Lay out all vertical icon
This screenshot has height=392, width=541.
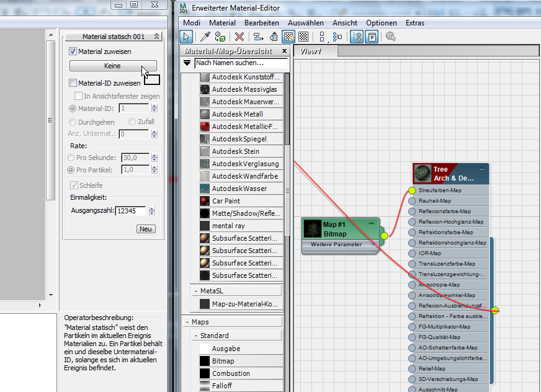(x=322, y=37)
